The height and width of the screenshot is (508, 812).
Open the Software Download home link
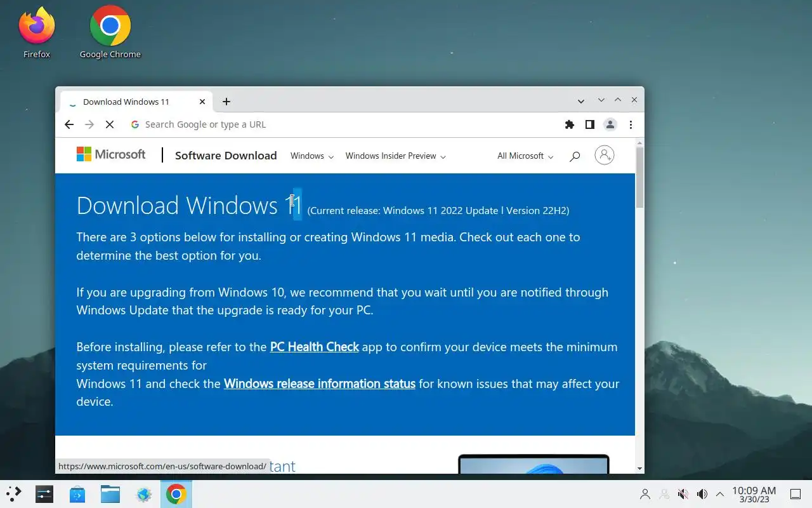pos(226,156)
